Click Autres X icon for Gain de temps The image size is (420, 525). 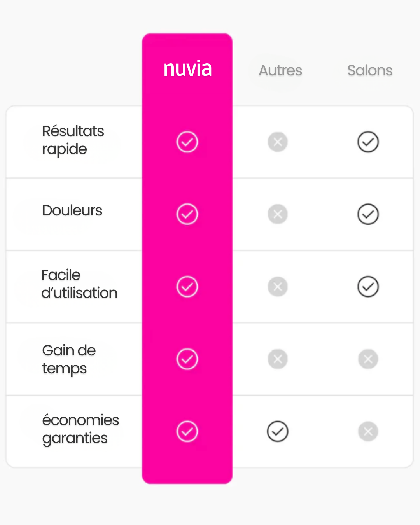point(278,359)
